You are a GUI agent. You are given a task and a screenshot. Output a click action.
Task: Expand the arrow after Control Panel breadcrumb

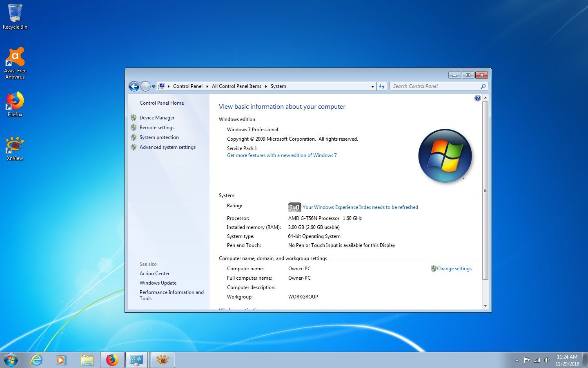pos(207,86)
